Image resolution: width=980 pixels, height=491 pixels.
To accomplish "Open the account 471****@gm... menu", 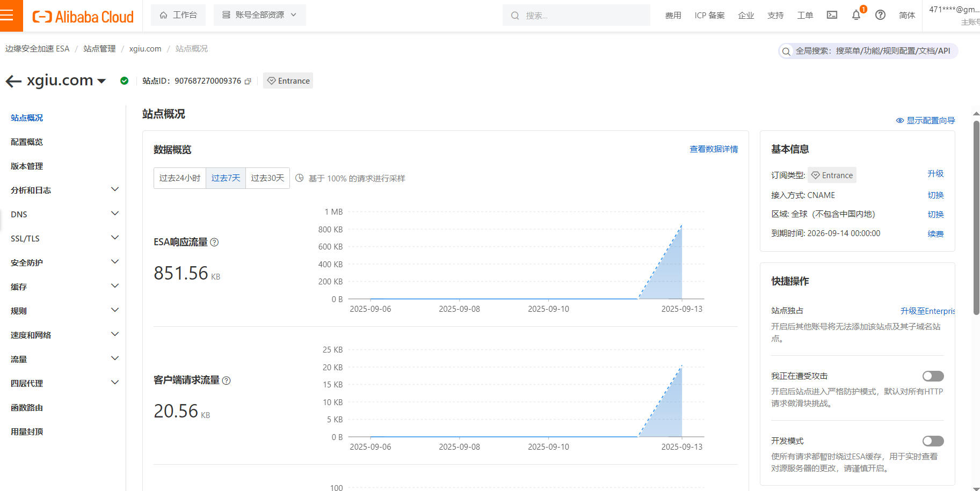I will (954, 15).
